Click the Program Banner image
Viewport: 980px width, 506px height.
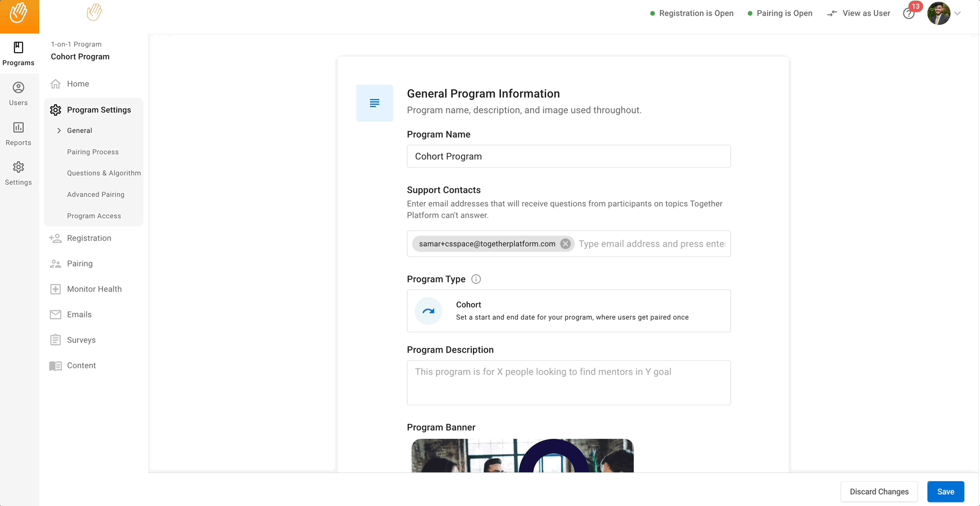click(x=522, y=456)
